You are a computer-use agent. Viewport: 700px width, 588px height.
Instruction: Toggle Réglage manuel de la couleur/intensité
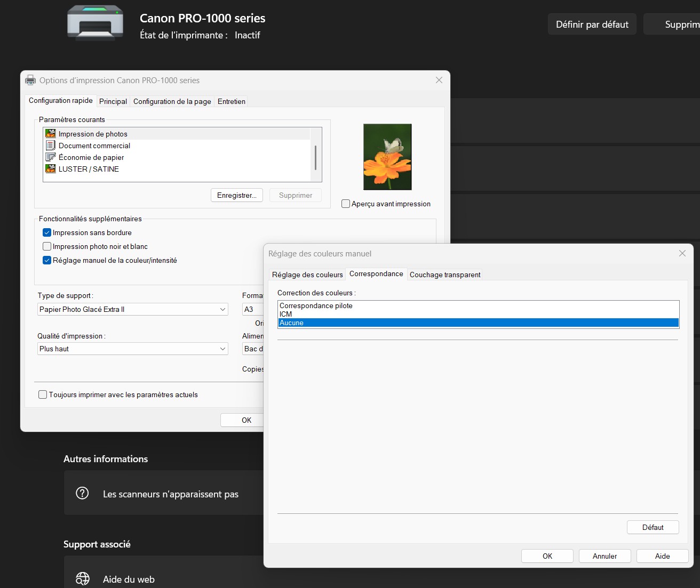(47, 260)
